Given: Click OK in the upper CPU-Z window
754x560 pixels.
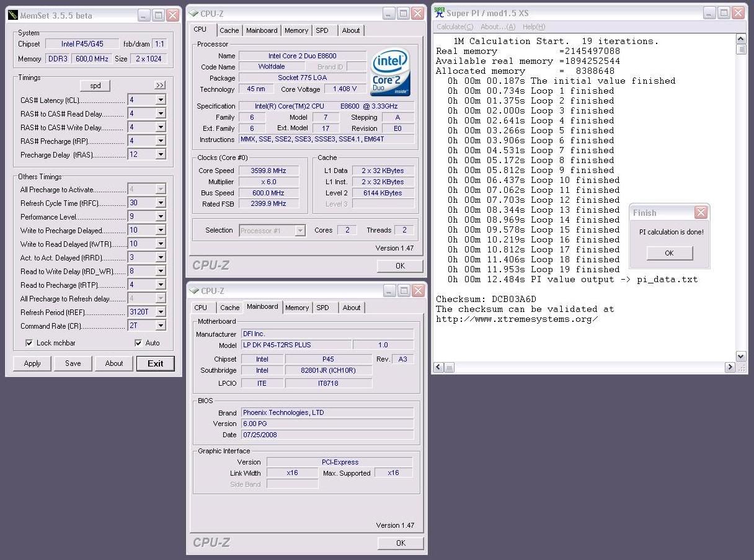Looking at the screenshot, I should tap(400, 265).
